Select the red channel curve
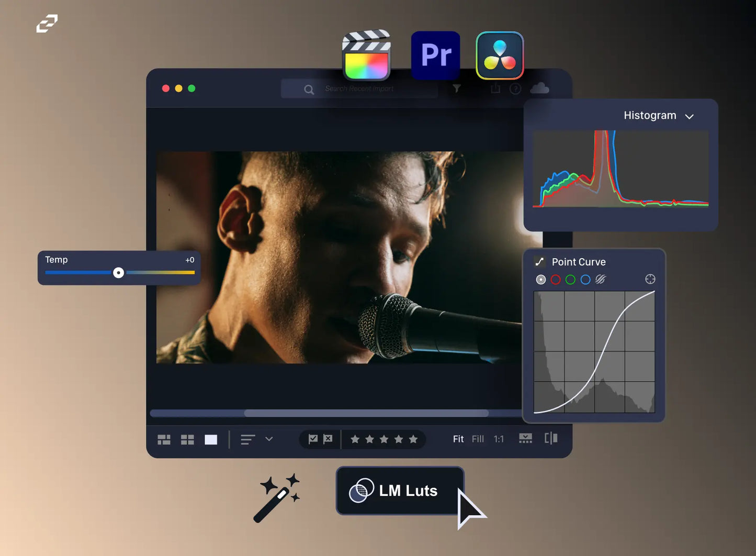 [556, 280]
